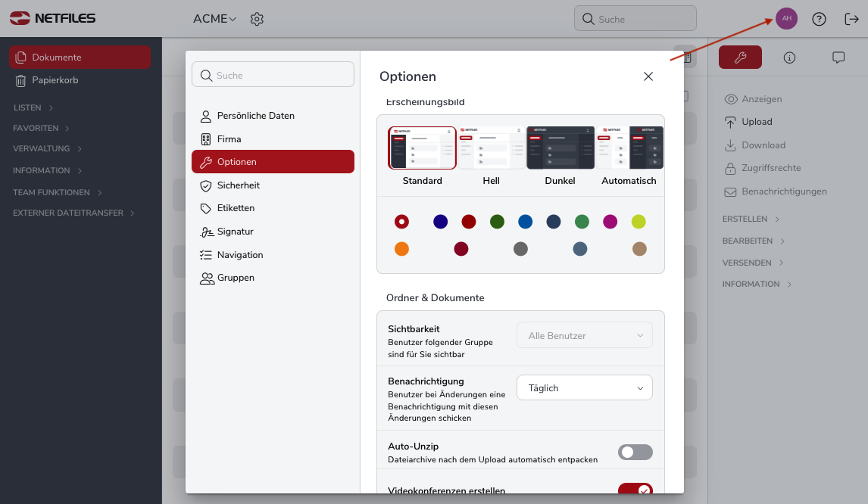Open the Benachrichtigung Täglich dropdown

(585, 387)
